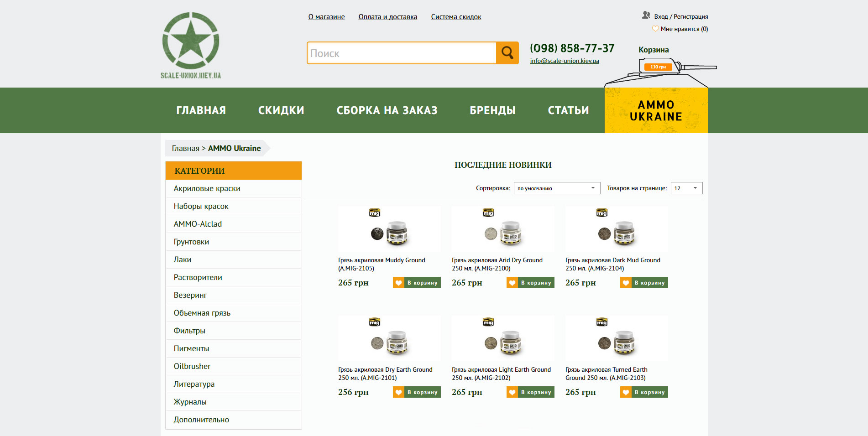Screen dimensions: 868x436
Task: Click the user account icon near Вход
Action: [646, 16]
